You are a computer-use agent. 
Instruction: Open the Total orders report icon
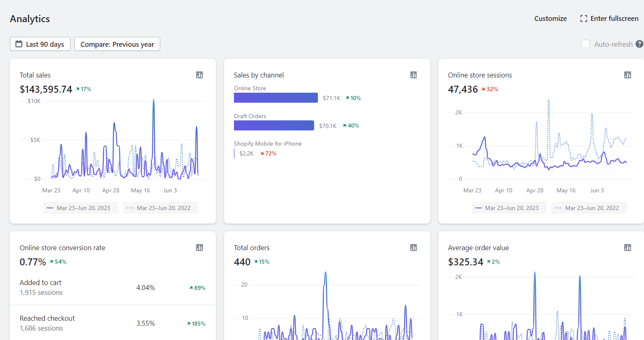click(x=413, y=248)
